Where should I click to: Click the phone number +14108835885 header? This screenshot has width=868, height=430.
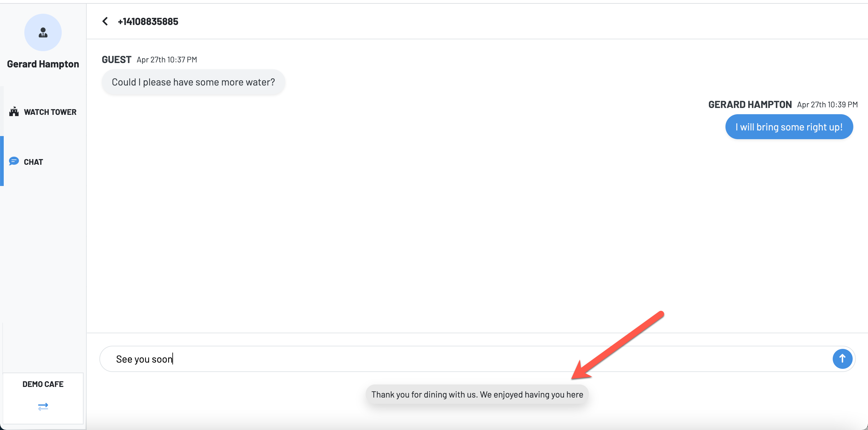pyautogui.click(x=148, y=21)
